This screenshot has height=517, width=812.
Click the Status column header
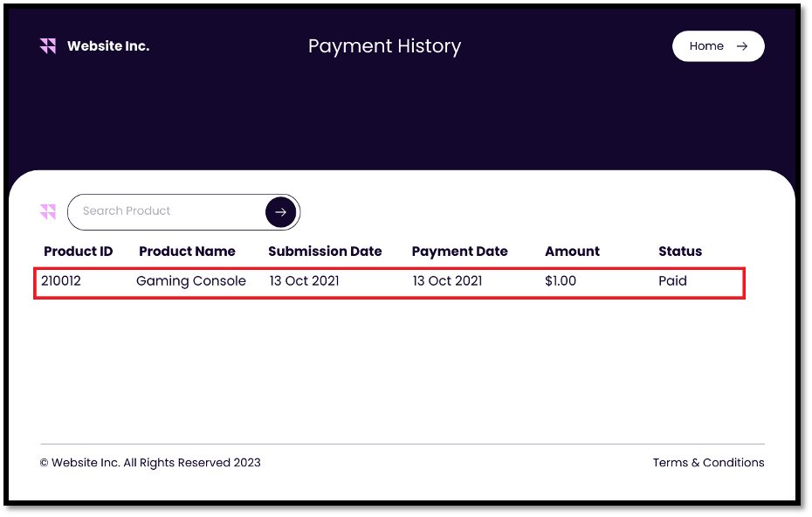click(x=680, y=252)
